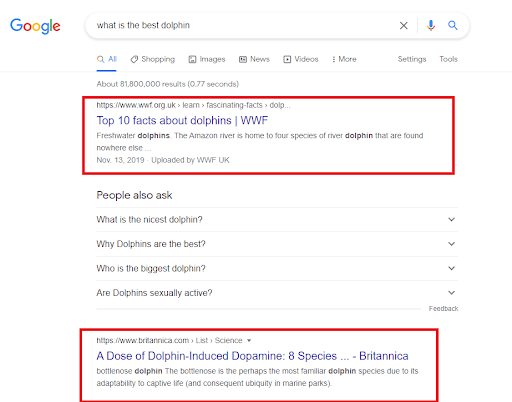The height and width of the screenshot is (402, 512).
Task: Click the blue magnifier search icon
Action: [x=452, y=25]
